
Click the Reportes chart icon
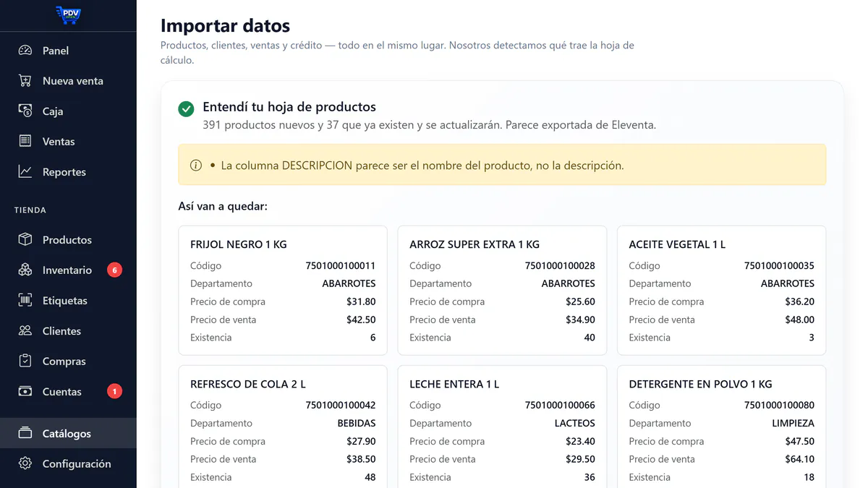pyautogui.click(x=25, y=172)
